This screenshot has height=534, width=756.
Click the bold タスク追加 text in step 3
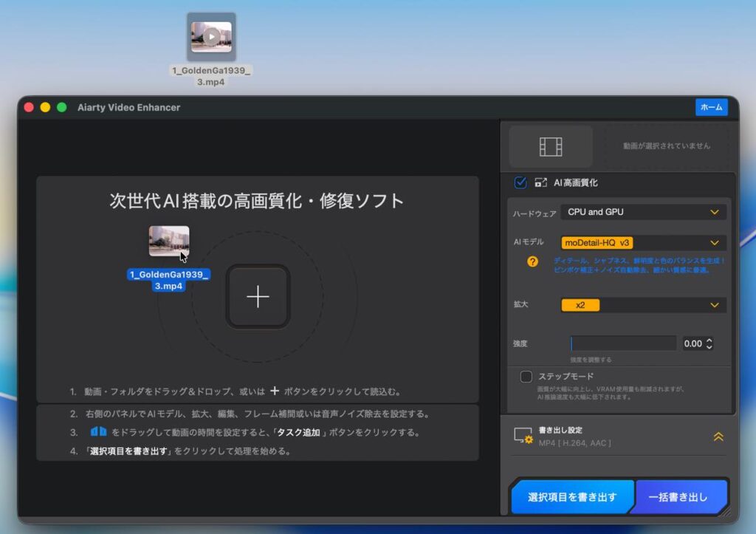(x=298, y=432)
